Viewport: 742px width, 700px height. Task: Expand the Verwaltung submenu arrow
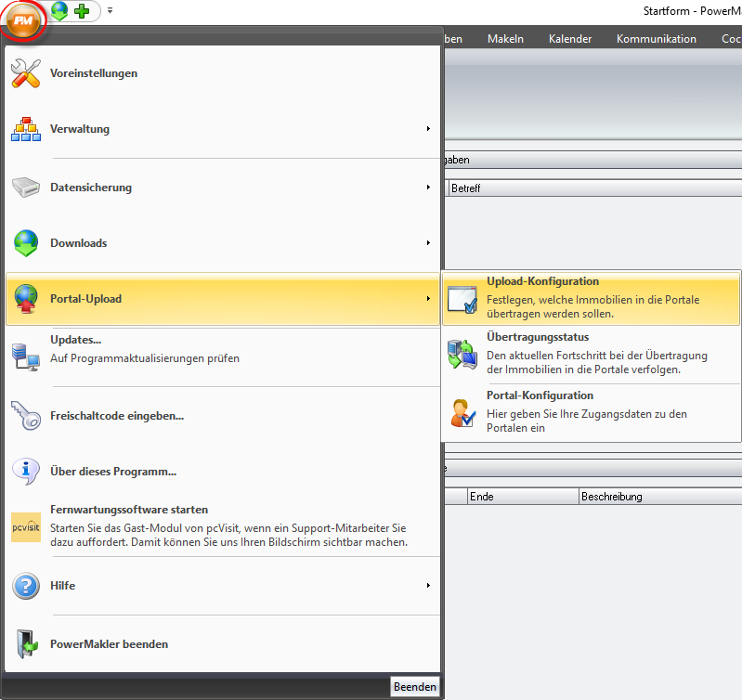point(428,129)
